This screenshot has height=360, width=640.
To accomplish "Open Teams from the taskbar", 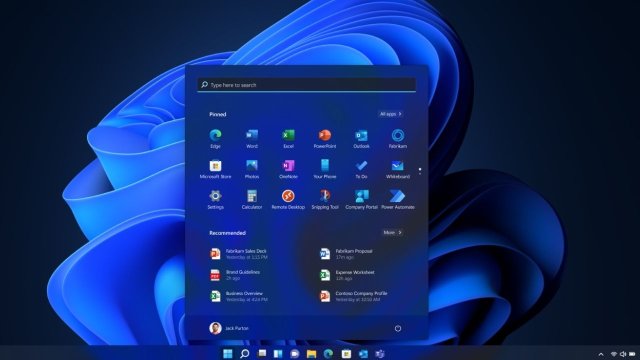I will (380, 353).
